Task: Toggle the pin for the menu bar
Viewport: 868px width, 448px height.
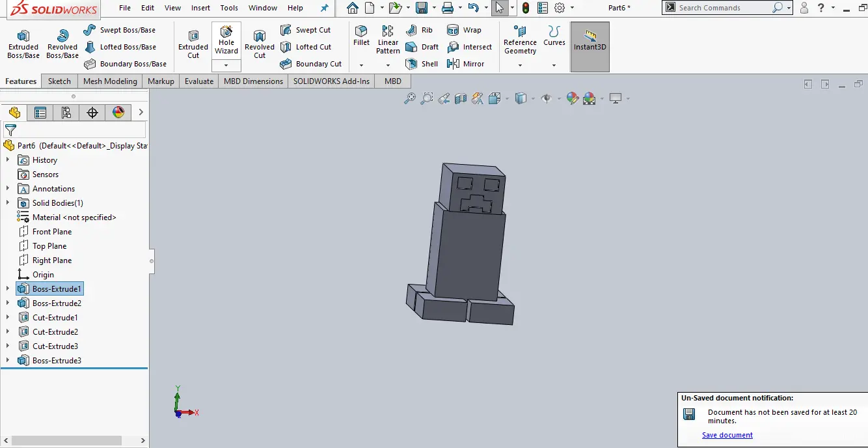Action: coord(325,8)
